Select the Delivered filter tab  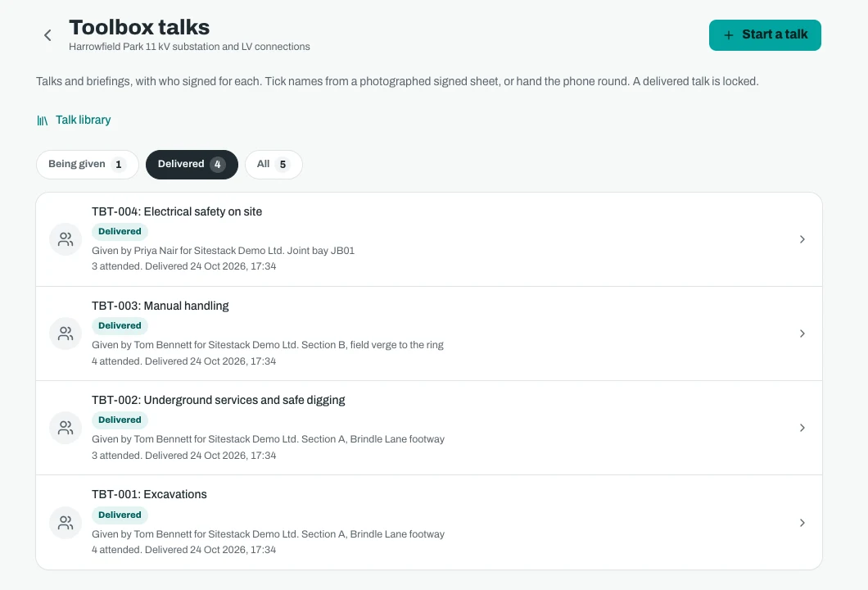192,165
